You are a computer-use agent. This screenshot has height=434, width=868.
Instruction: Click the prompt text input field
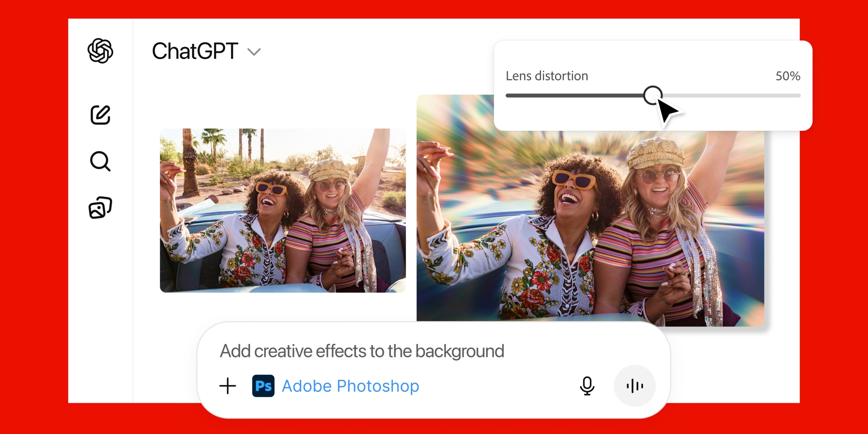(361, 351)
